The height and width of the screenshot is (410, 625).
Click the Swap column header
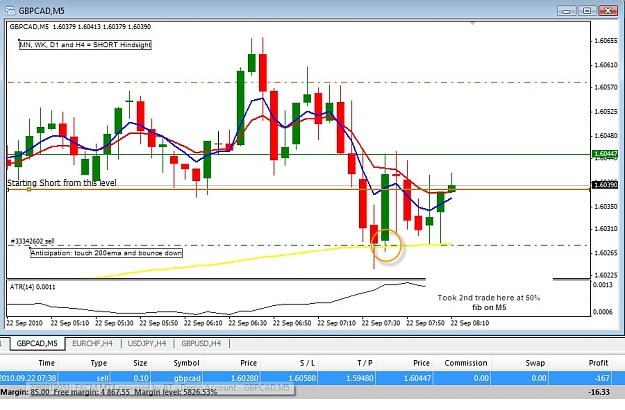535,363
